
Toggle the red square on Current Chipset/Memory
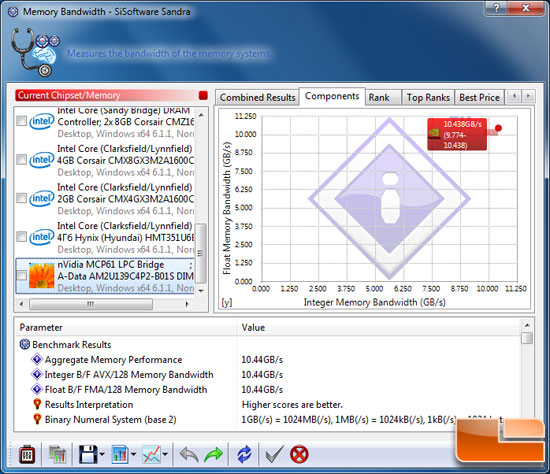tap(203, 95)
